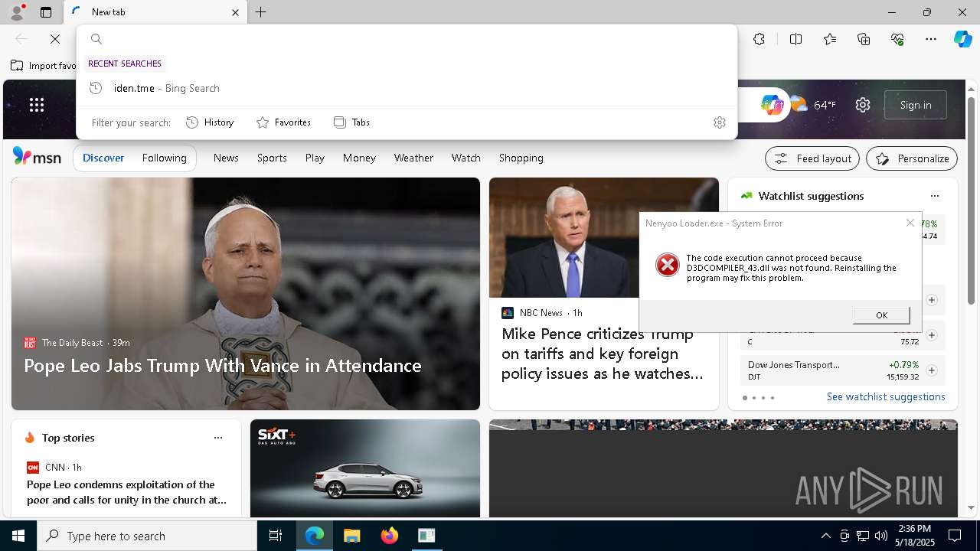This screenshot has height=551, width=980.
Task: Click the Sign in button
Action: [916, 105]
